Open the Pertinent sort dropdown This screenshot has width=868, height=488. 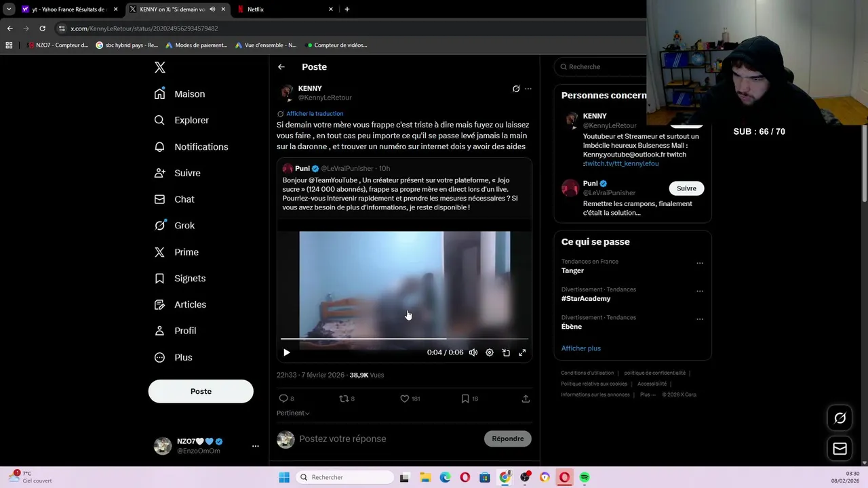tap(293, 413)
